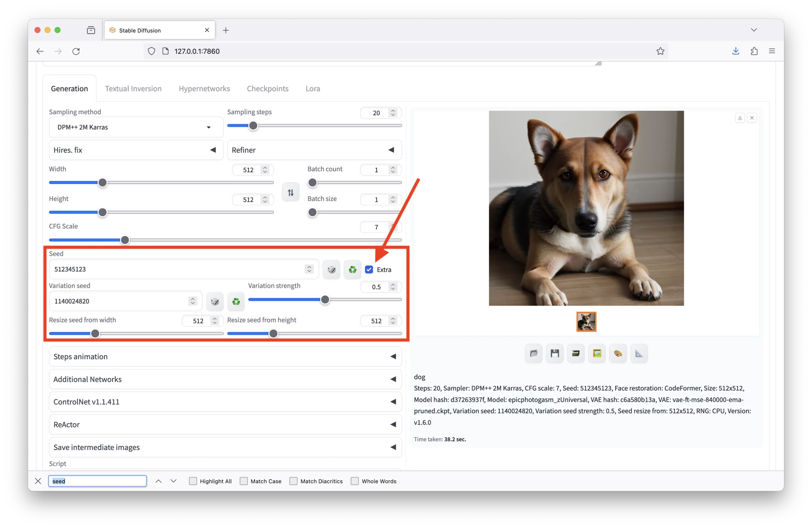Enable Highlight All in find bar

(193, 481)
